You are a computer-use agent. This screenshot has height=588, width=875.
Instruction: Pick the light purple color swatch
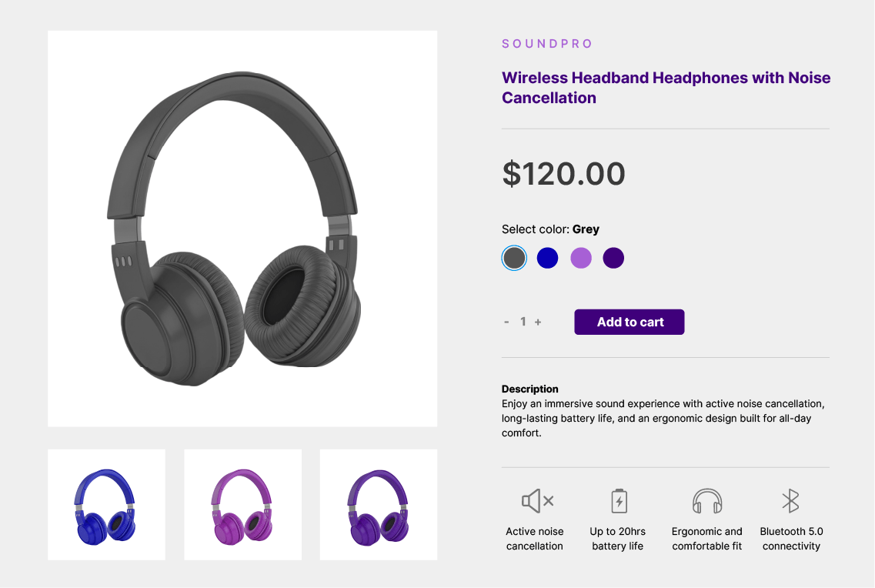(x=581, y=258)
